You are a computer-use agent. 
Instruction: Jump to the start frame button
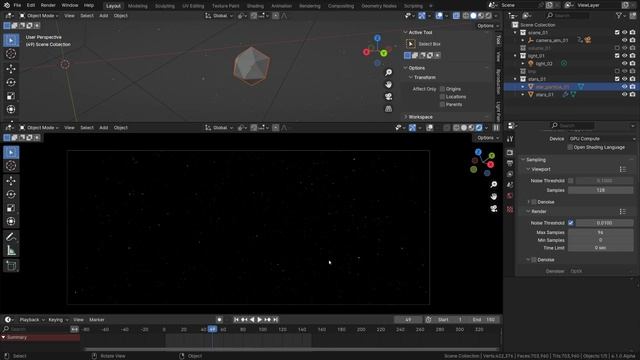[236, 320]
